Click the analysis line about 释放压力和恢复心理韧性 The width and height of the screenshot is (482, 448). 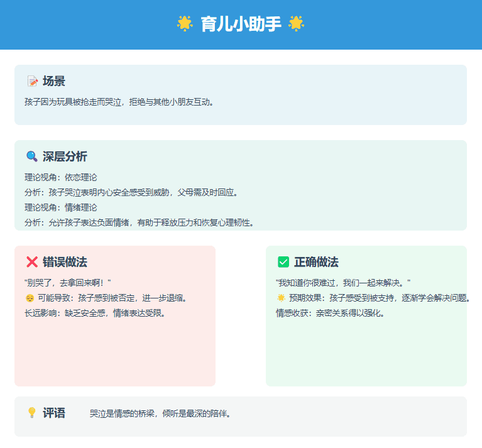pyautogui.click(x=140, y=222)
